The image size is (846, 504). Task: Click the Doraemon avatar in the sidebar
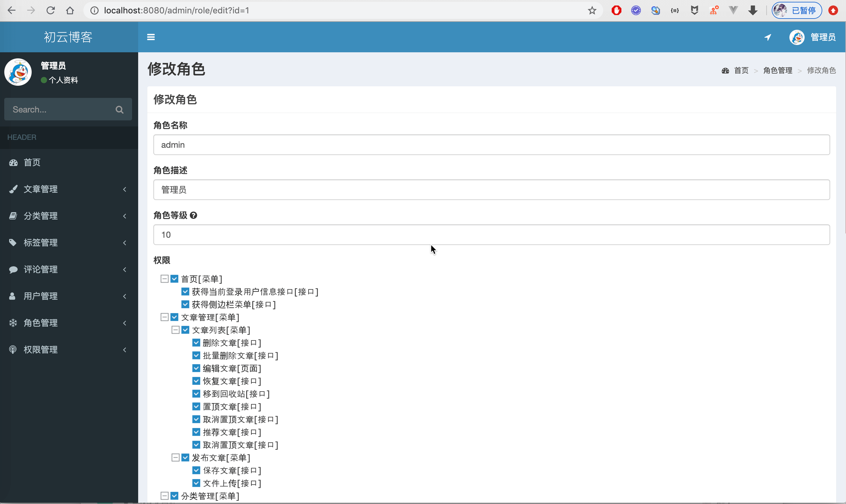point(18,72)
